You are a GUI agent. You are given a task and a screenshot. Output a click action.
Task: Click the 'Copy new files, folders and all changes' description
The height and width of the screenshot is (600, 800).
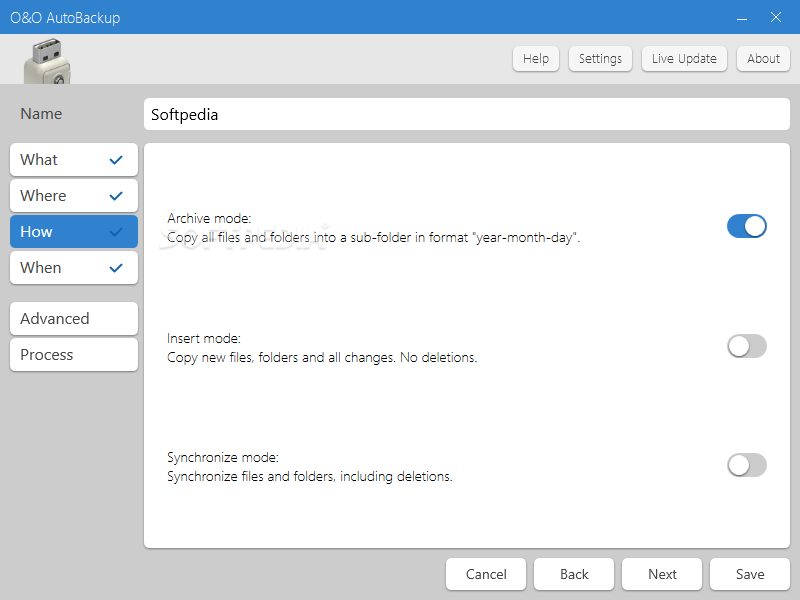pos(322,357)
